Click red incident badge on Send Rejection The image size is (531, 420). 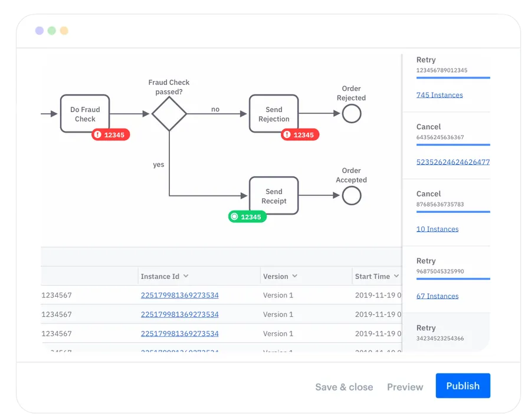point(300,135)
